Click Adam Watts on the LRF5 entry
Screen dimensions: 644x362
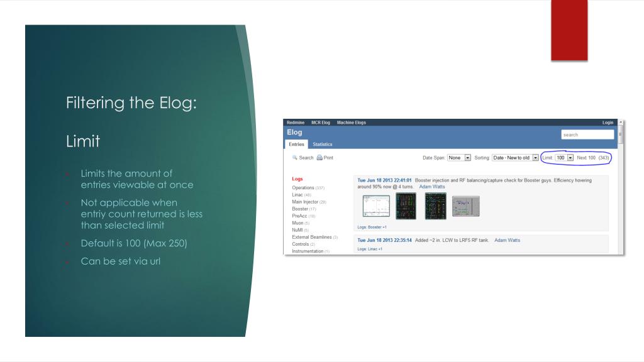[507, 240]
